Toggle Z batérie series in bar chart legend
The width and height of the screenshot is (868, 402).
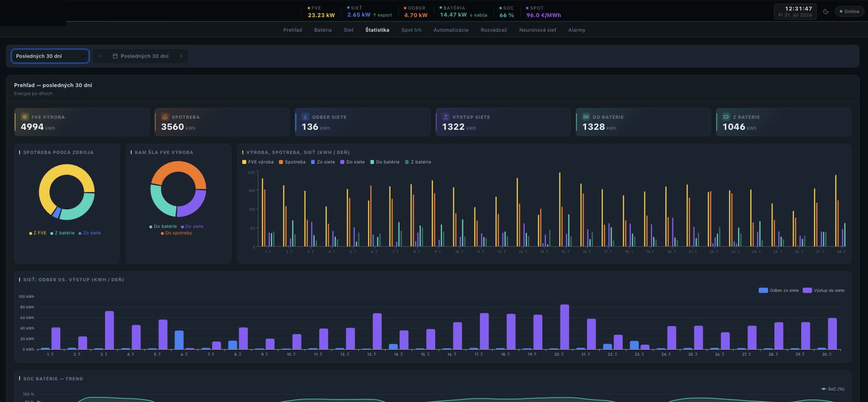point(418,162)
